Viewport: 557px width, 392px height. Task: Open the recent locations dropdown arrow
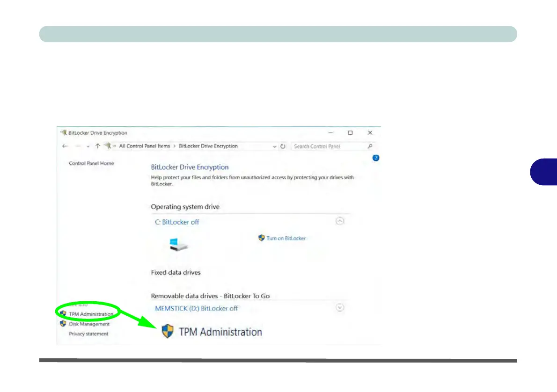click(88, 146)
